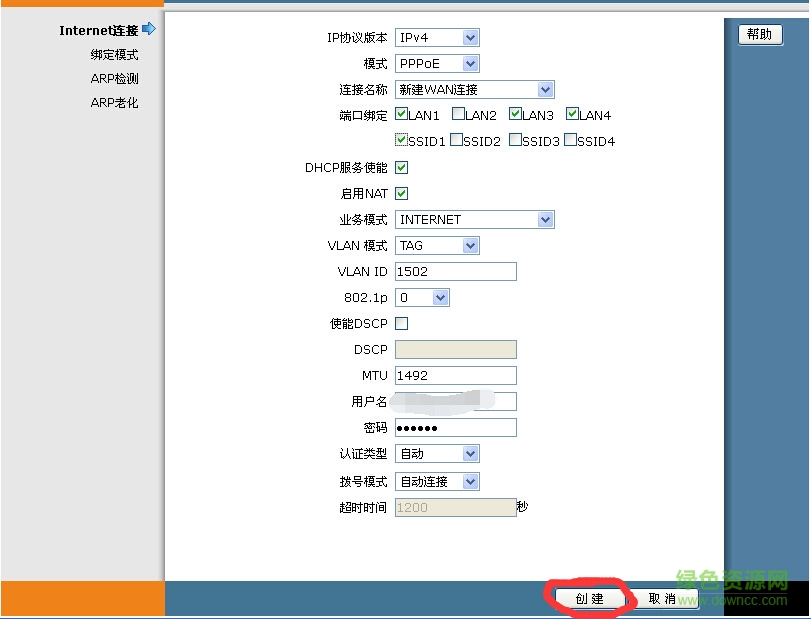Uncheck the 启用NAT checkbox
This screenshot has height=619, width=811.
coord(400,193)
